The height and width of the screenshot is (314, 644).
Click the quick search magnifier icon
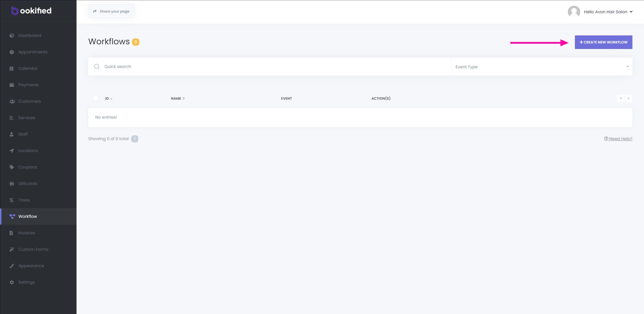(97, 66)
